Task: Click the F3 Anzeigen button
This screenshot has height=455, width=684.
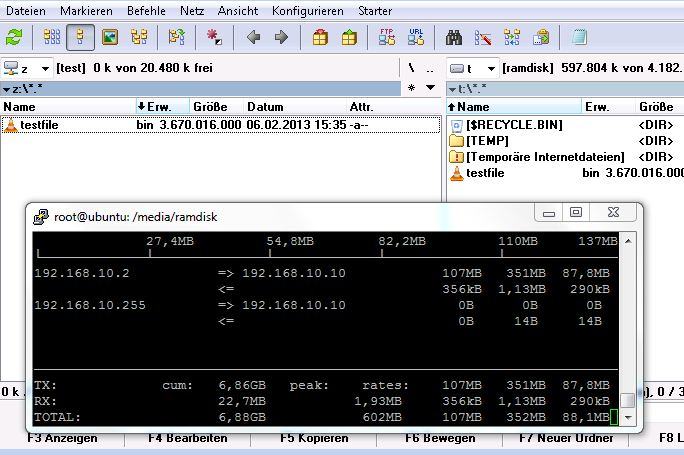Action: click(62, 438)
